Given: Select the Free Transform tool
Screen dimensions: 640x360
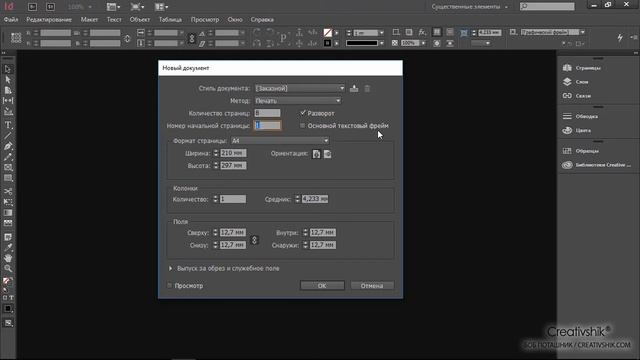Looking at the screenshot, I should (8, 202).
